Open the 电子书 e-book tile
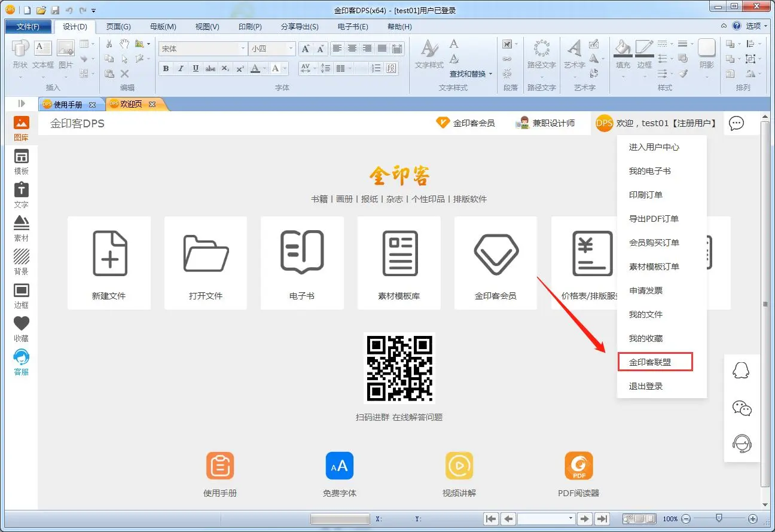 tap(302, 263)
